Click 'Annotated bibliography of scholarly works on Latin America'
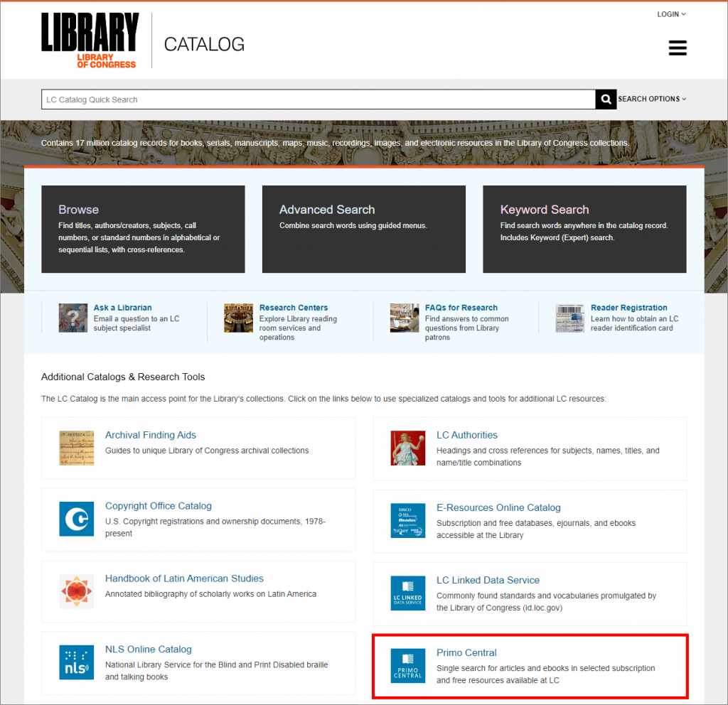 pos(210,594)
